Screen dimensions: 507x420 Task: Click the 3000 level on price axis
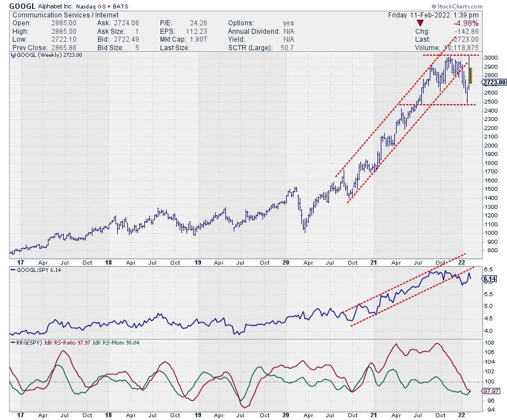(489, 58)
